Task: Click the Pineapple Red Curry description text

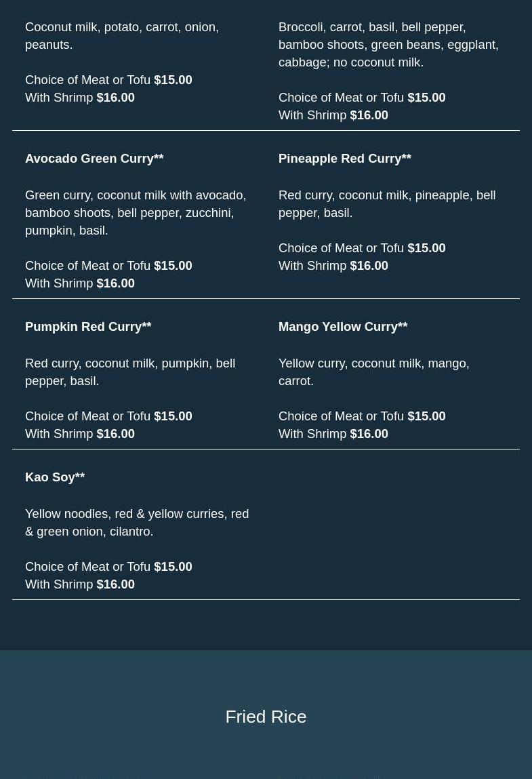Action: [x=387, y=204]
